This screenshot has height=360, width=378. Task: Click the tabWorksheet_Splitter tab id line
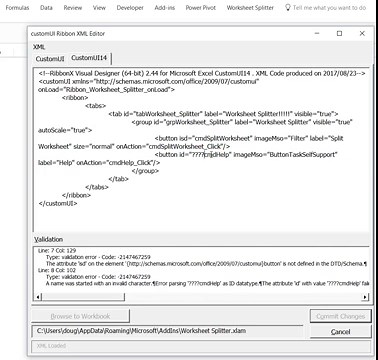click(x=223, y=114)
